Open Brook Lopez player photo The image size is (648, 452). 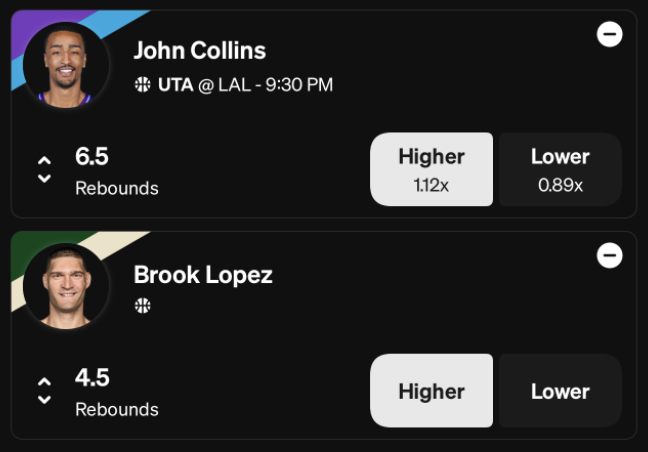[x=66, y=286]
